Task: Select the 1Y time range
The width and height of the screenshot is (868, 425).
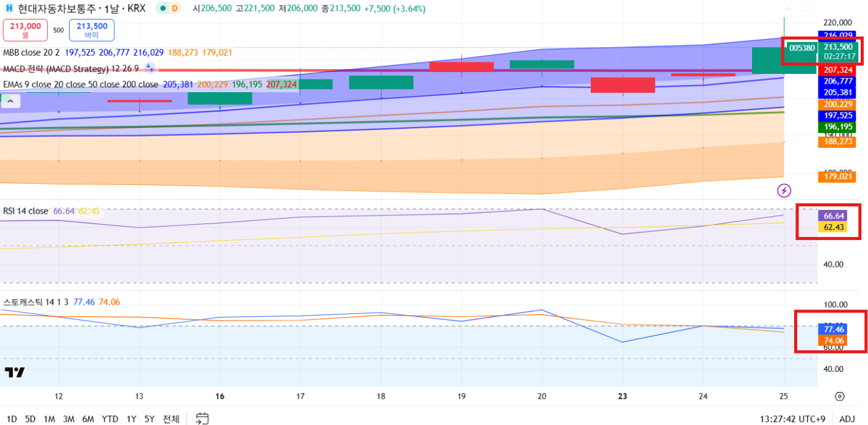Action: tap(131, 419)
